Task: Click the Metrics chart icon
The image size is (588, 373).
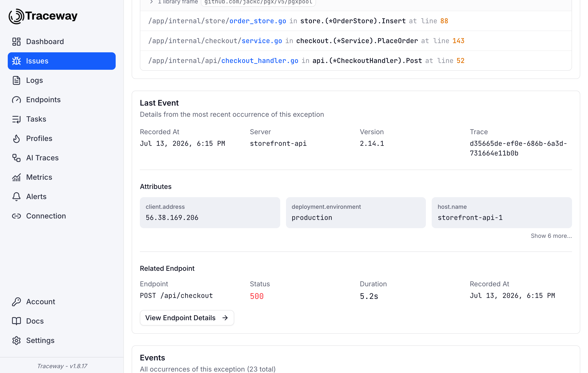Action: [16, 177]
